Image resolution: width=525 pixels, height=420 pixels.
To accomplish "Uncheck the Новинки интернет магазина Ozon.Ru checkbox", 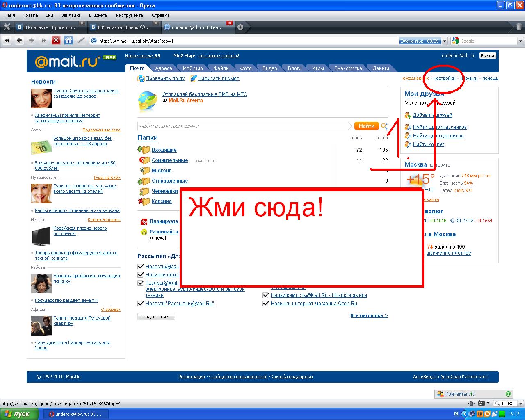I will (x=266, y=304).
